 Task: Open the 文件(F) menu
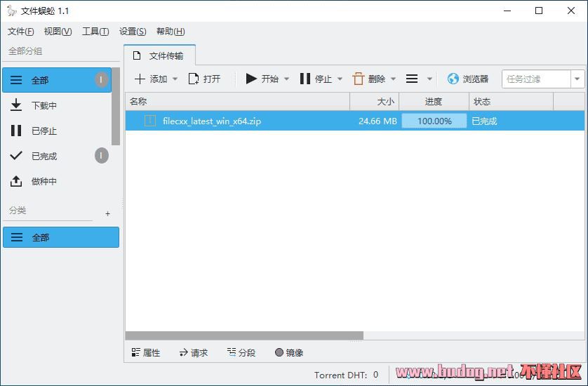(x=20, y=32)
